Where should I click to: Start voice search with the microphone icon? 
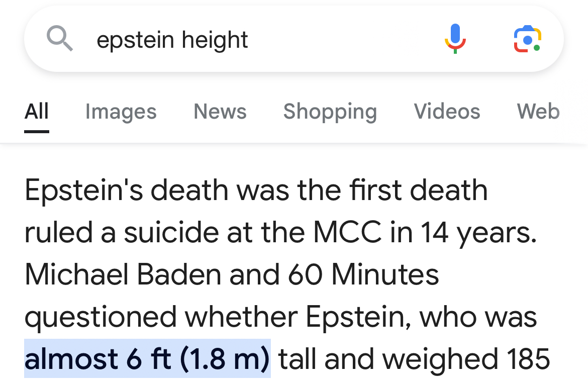pos(455,39)
